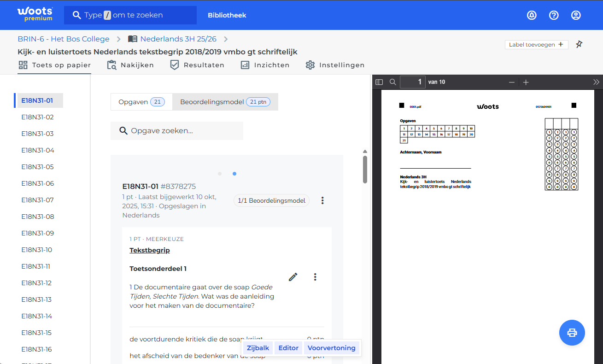Screen dimensions: 603x364
Task: Select question E18N31-05 in sidebar
Action: coord(38,167)
